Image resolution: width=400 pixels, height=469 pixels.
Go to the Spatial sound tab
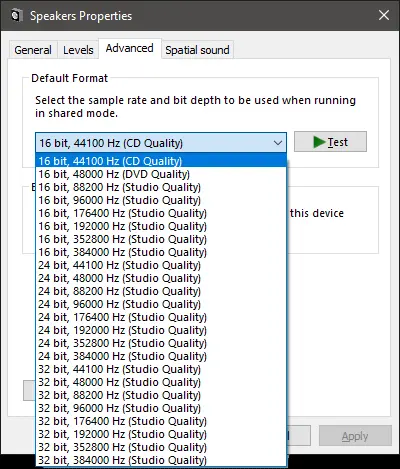click(197, 50)
